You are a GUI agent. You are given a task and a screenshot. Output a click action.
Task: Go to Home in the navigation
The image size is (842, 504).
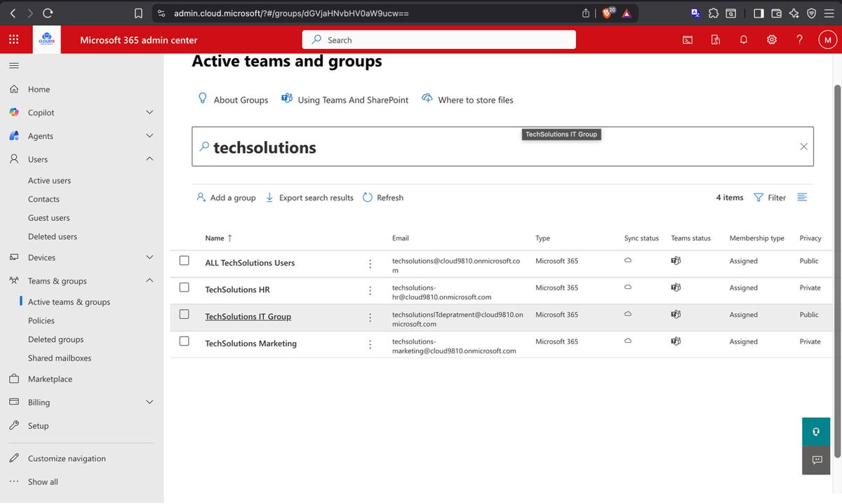(x=39, y=89)
